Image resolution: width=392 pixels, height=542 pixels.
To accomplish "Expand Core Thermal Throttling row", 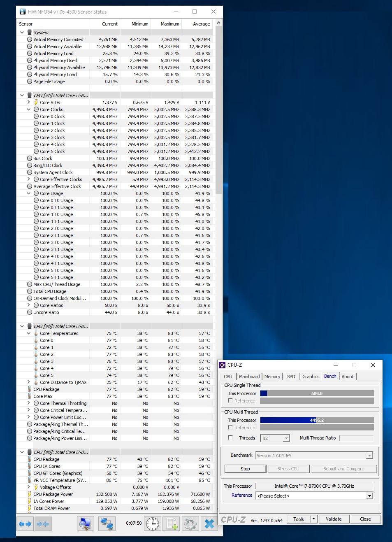I will point(28,403).
